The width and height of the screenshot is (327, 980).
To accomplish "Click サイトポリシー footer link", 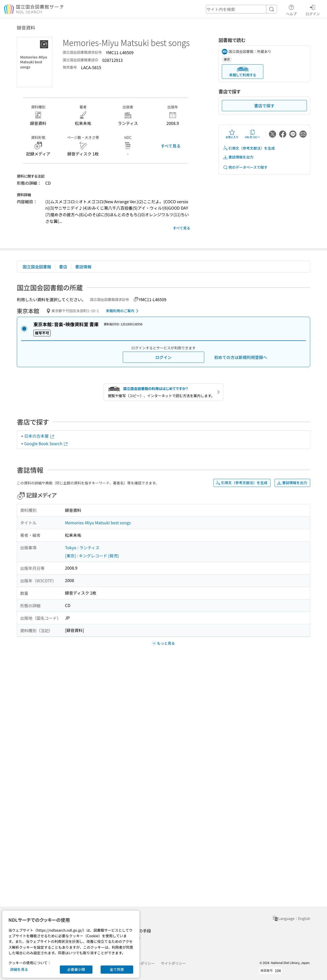I will [173, 963].
